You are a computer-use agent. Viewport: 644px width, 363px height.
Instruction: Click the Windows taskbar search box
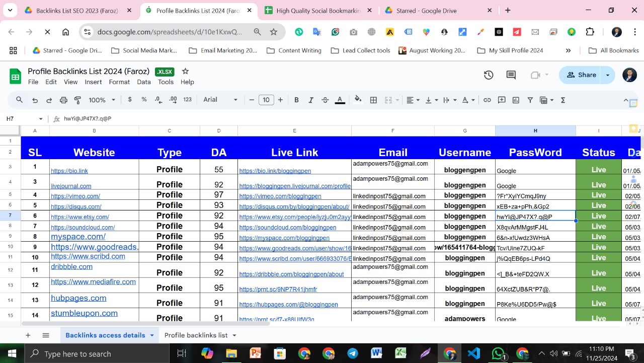(97, 353)
